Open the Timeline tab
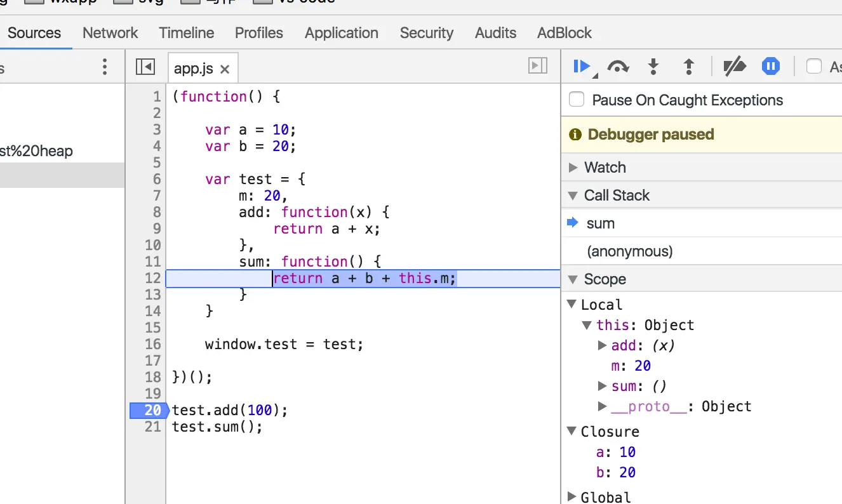842x504 pixels. tap(187, 33)
